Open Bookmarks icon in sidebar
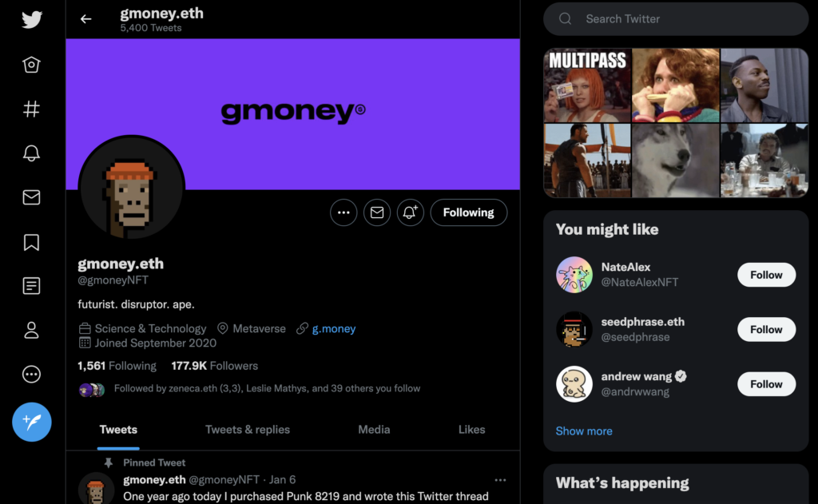Screen dimensions: 818x504 click(31, 242)
